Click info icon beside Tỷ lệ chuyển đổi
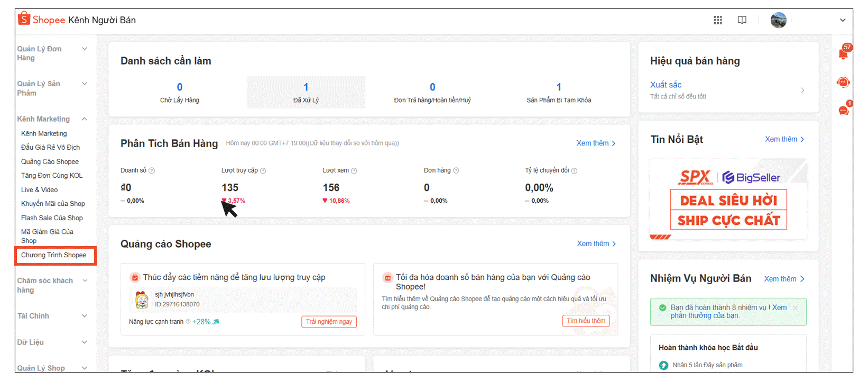 click(x=574, y=171)
